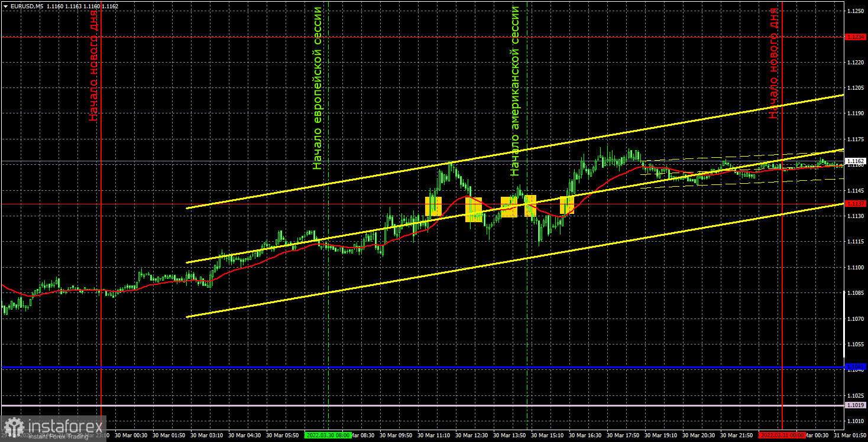Click the 30 Mar 11:10 time label
This screenshot has height=442, width=868.
click(433, 435)
